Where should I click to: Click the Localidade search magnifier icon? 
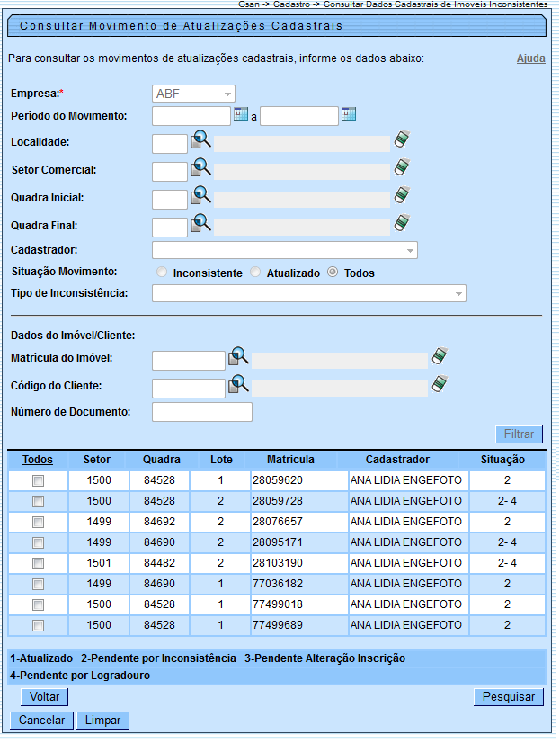(200, 140)
